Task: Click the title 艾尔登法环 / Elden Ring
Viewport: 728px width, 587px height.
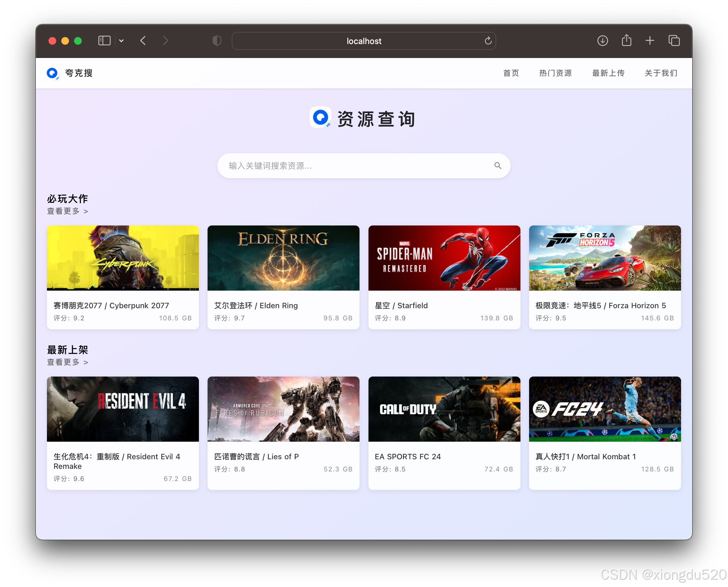Action: [x=256, y=306]
